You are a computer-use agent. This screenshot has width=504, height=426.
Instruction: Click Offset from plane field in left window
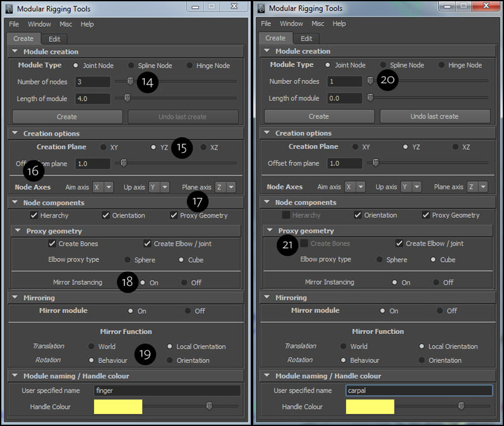click(x=93, y=163)
